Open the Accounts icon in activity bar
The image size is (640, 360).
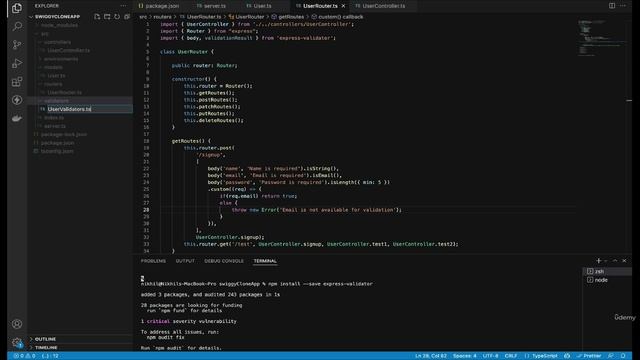(x=17, y=324)
